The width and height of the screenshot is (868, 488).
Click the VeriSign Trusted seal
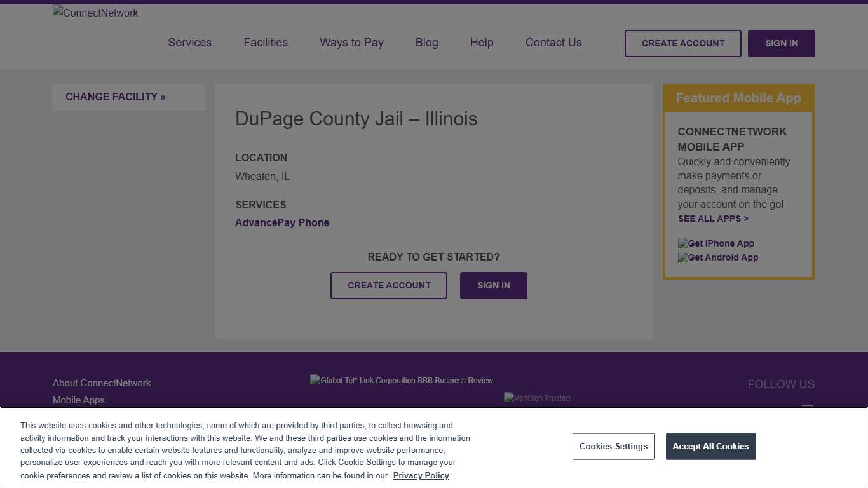(x=537, y=398)
